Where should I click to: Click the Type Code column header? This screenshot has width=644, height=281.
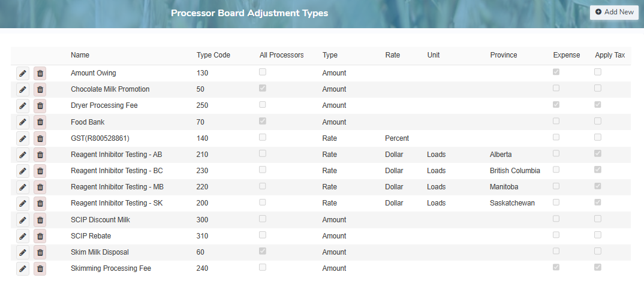(213, 55)
